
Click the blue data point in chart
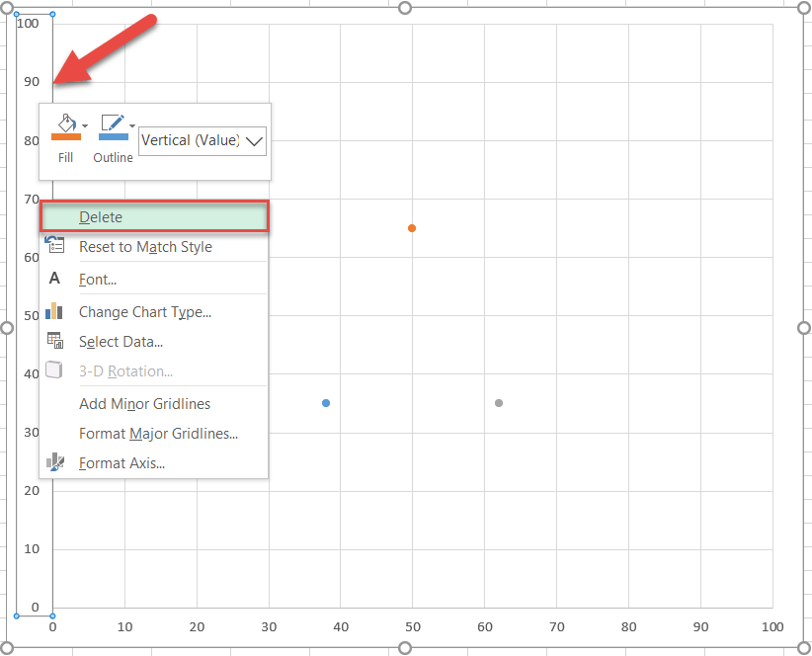tap(326, 403)
